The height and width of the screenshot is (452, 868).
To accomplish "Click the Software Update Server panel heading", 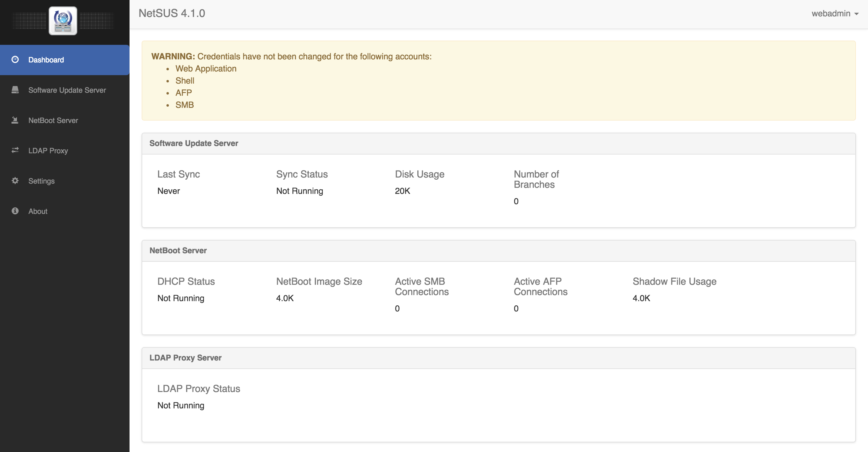I will tap(194, 143).
